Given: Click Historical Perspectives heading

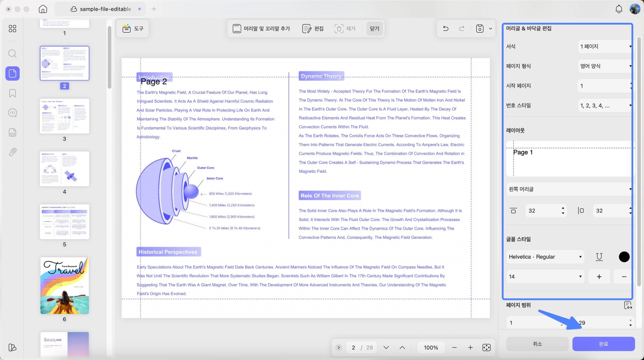Looking at the screenshot, I should pyautogui.click(x=169, y=252).
